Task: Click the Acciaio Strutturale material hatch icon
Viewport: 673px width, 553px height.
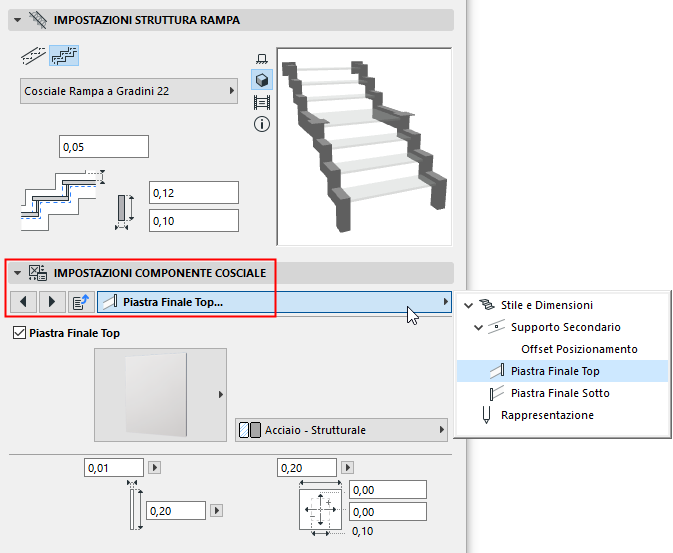Action: click(250, 430)
